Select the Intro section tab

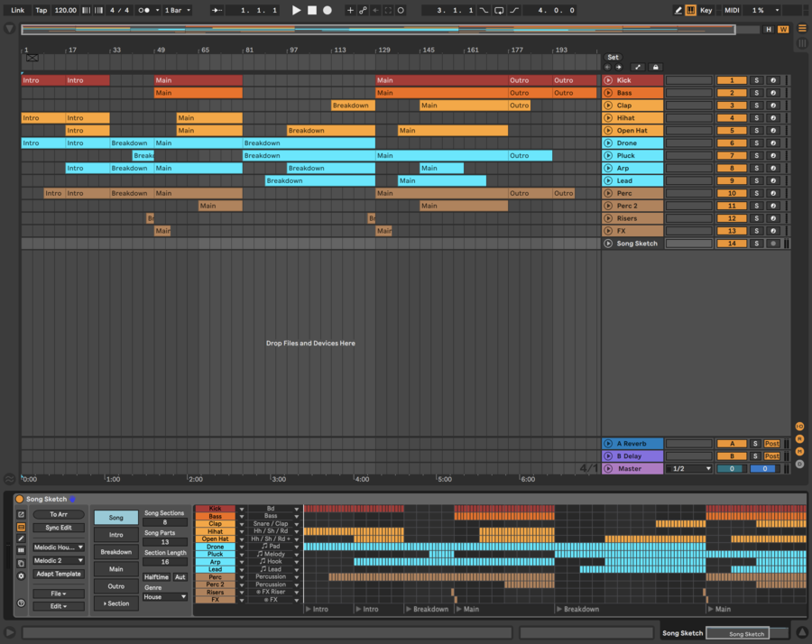coord(116,535)
